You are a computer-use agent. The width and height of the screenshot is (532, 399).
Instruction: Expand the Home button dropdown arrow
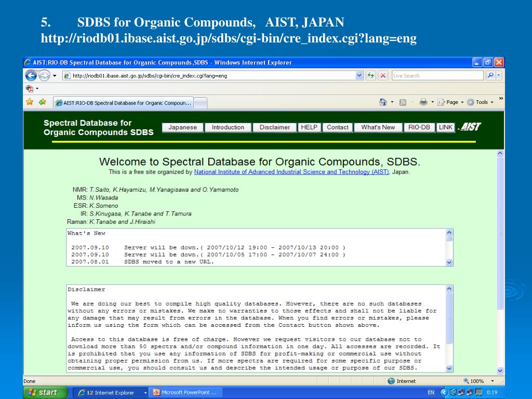pyautogui.click(x=392, y=102)
